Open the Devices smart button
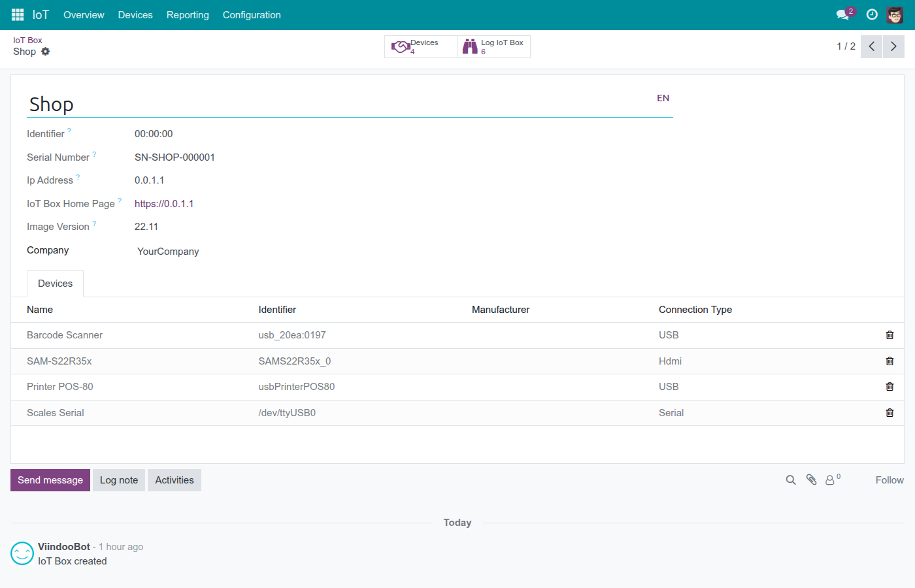 pyautogui.click(x=421, y=46)
